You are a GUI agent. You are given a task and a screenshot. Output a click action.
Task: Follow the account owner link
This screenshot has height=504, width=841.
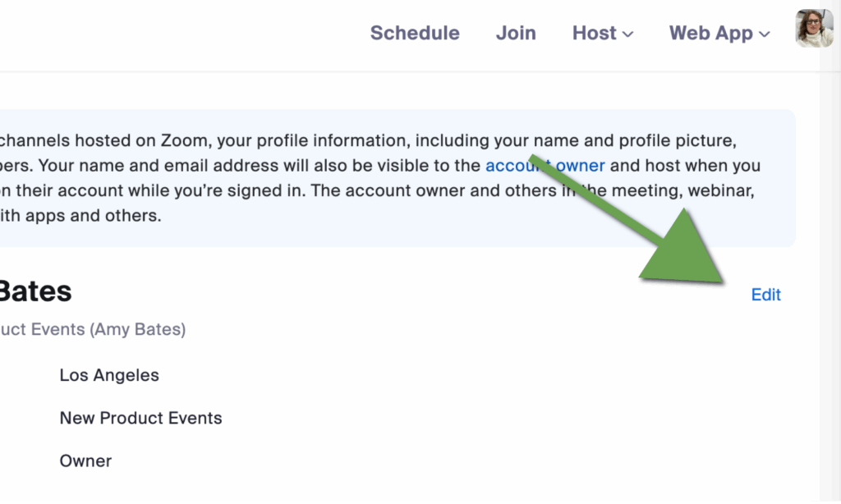point(545,166)
